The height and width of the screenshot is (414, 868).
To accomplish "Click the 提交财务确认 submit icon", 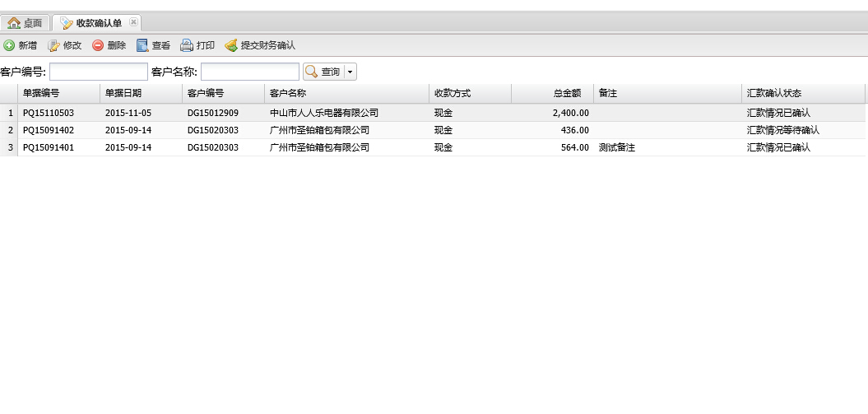I will (231, 45).
